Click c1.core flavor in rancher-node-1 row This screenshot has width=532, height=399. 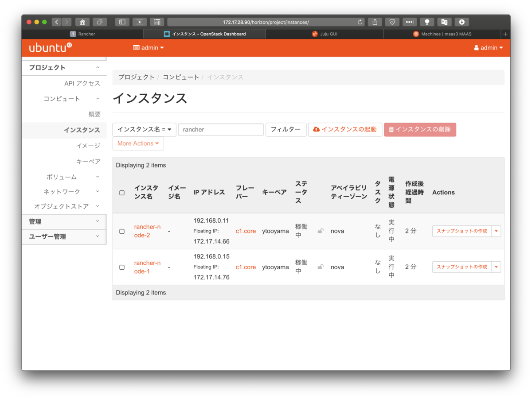246,267
